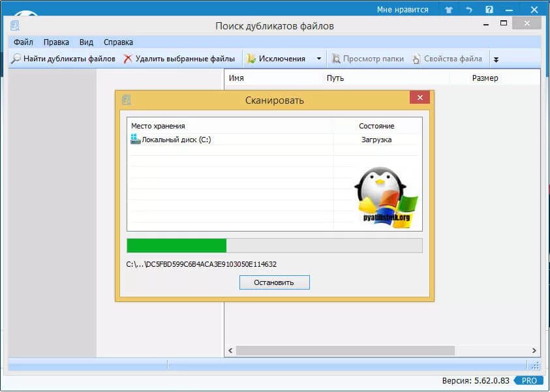The image size is (550, 392).
Task: Open the Файл menu
Action: click(23, 42)
